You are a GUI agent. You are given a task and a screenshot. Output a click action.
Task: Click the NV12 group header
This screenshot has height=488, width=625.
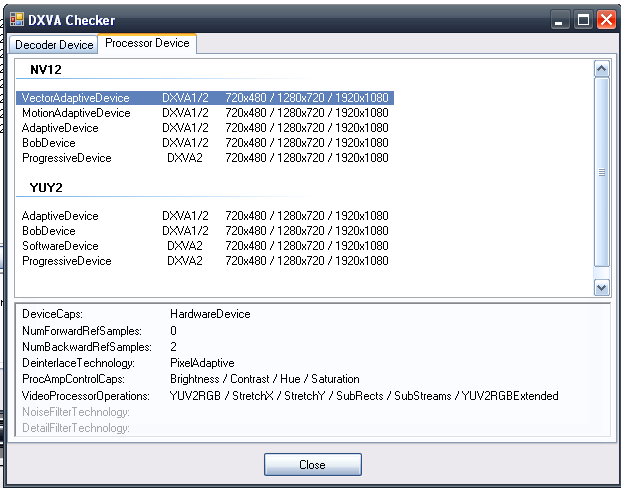[x=46, y=70]
